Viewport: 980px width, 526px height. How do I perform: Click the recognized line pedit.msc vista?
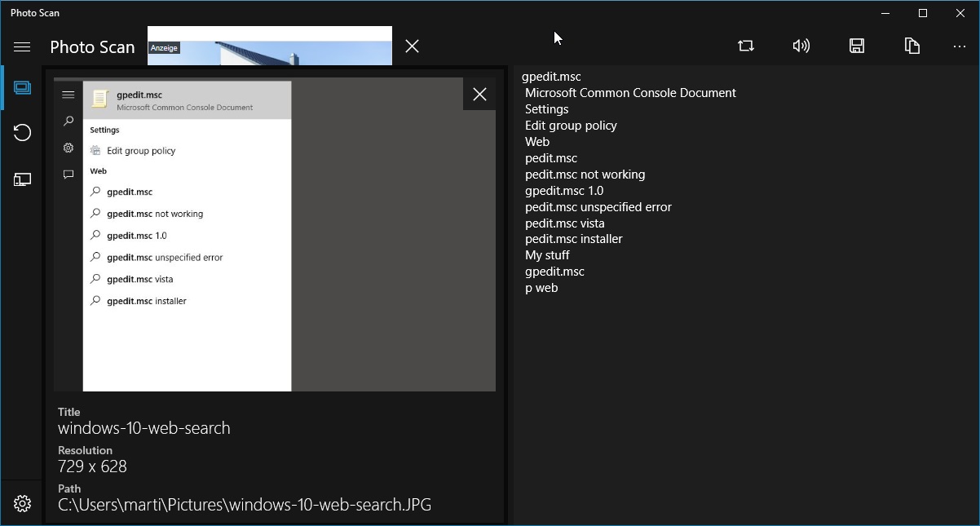[x=565, y=223]
